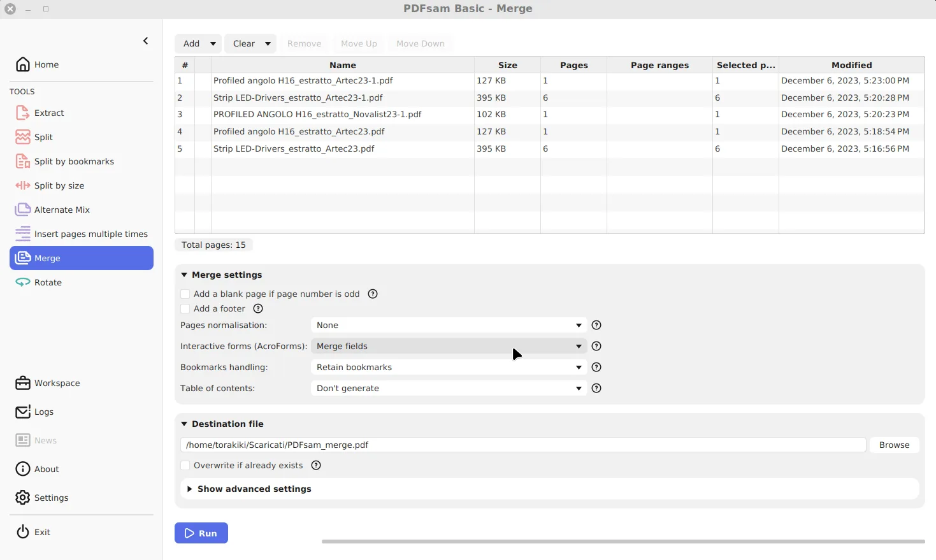The width and height of the screenshot is (936, 560).
Task: Sort the table by Name column header
Action: click(343, 65)
